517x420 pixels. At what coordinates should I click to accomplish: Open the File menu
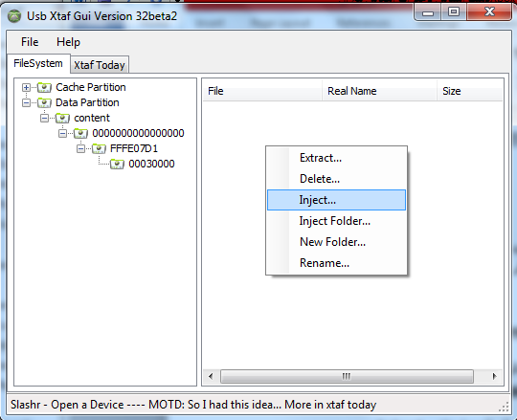coord(30,42)
